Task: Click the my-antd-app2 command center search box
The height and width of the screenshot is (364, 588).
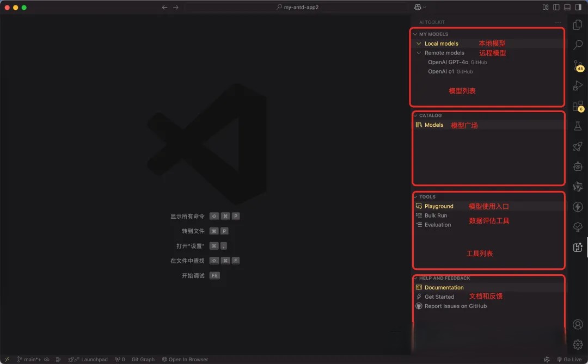Action: 297,7
